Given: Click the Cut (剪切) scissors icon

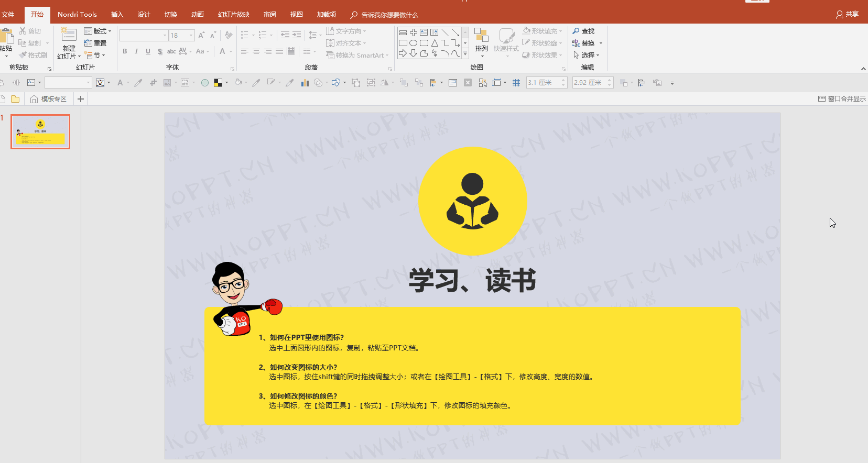Looking at the screenshot, I should [x=23, y=31].
